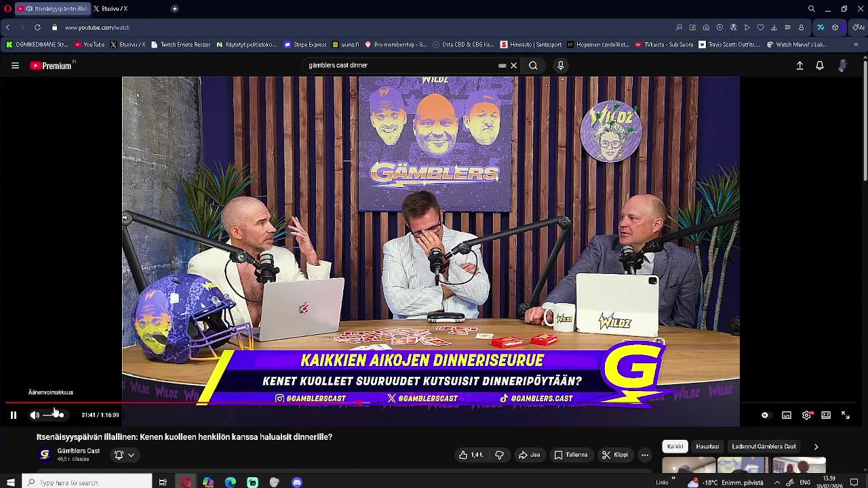The width and height of the screenshot is (868, 488).
Task: Open YouTube guide hamburger menu
Action: click(15, 66)
